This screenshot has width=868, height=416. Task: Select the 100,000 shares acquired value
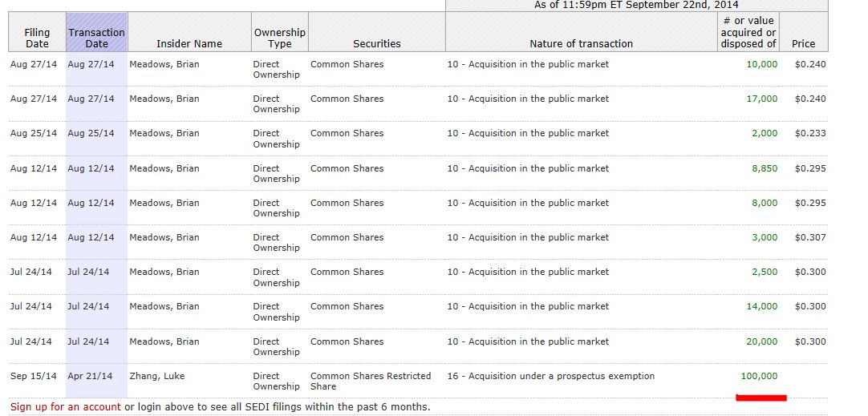tap(758, 376)
